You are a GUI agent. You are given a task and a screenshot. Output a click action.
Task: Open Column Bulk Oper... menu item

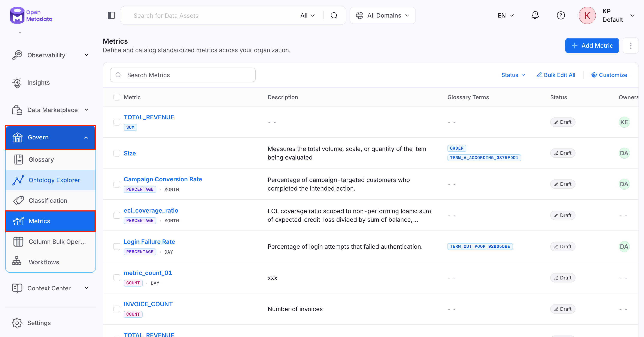coord(51,242)
